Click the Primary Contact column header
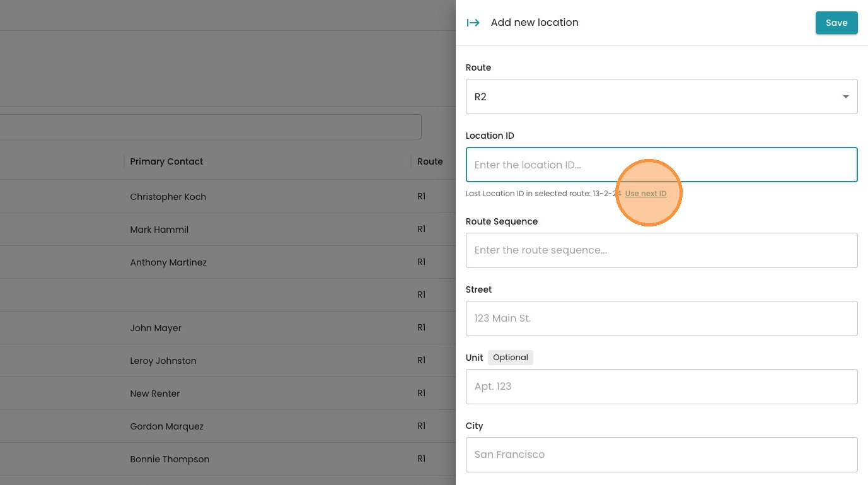Image resolution: width=868 pixels, height=485 pixels. [x=166, y=161]
